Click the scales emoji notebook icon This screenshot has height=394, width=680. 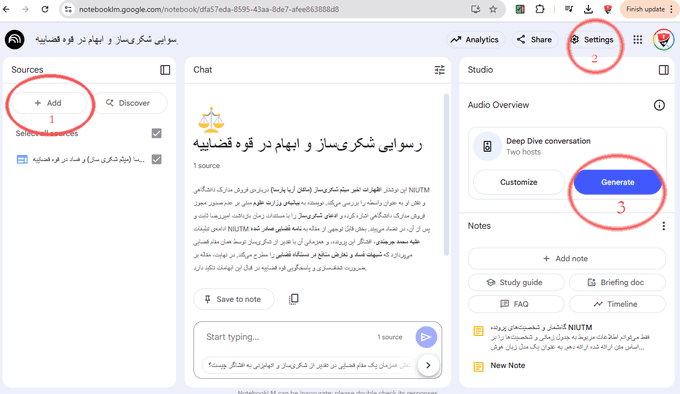(x=211, y=119)
